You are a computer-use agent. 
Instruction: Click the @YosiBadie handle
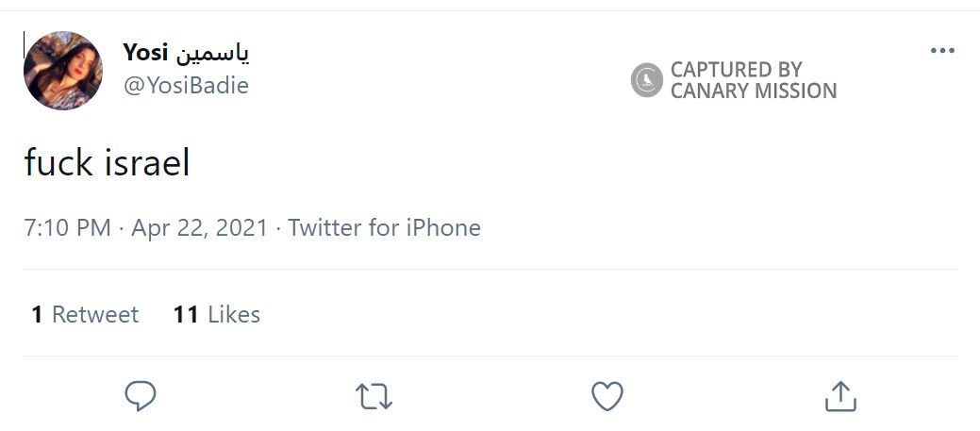(x=186, y=85)
